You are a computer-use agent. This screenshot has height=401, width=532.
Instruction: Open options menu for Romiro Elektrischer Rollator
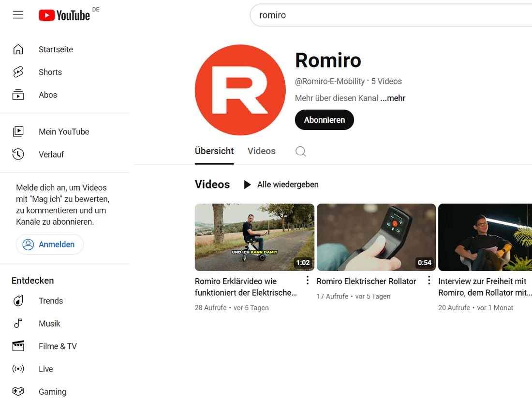click(x=429, y=281)
